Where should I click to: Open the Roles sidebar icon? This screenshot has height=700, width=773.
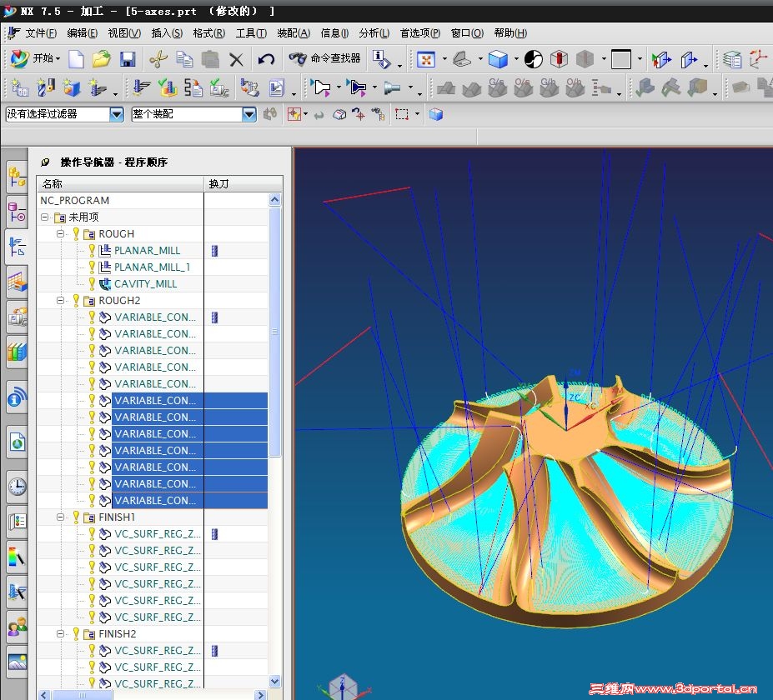pos(17,627)
